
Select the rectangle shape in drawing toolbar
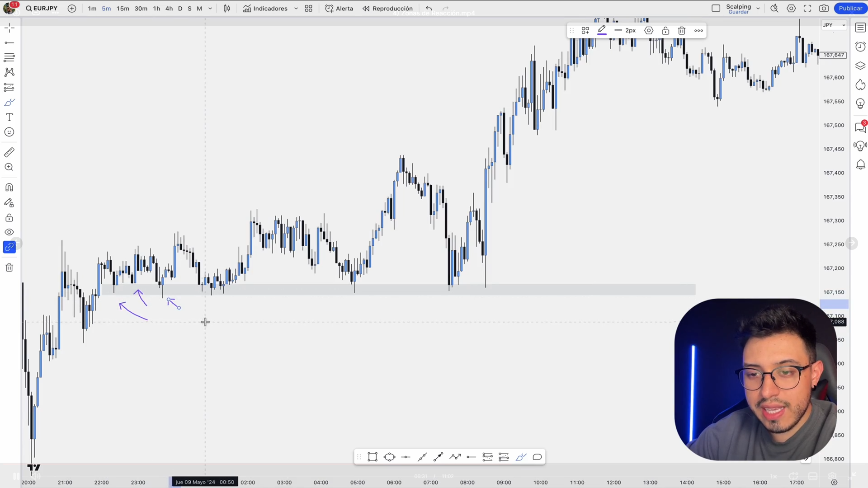tap(373, 457)
